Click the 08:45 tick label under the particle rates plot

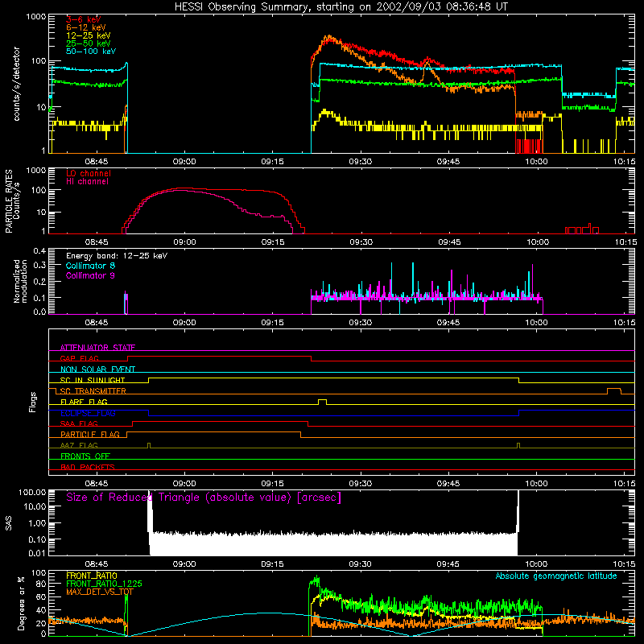coord(97,242)
